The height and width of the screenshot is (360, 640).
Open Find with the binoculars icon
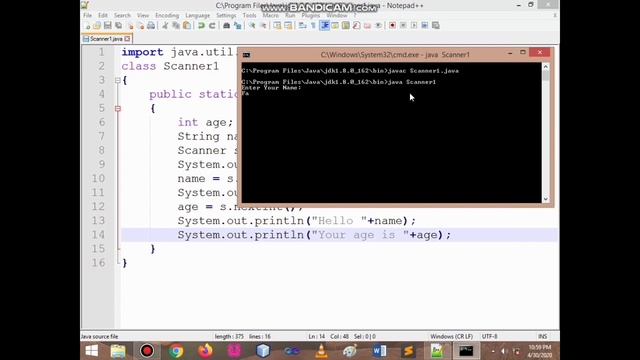(227, 26)
